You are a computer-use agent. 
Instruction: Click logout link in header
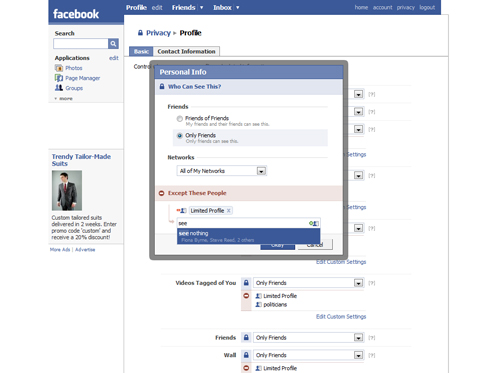click(427, 7)
